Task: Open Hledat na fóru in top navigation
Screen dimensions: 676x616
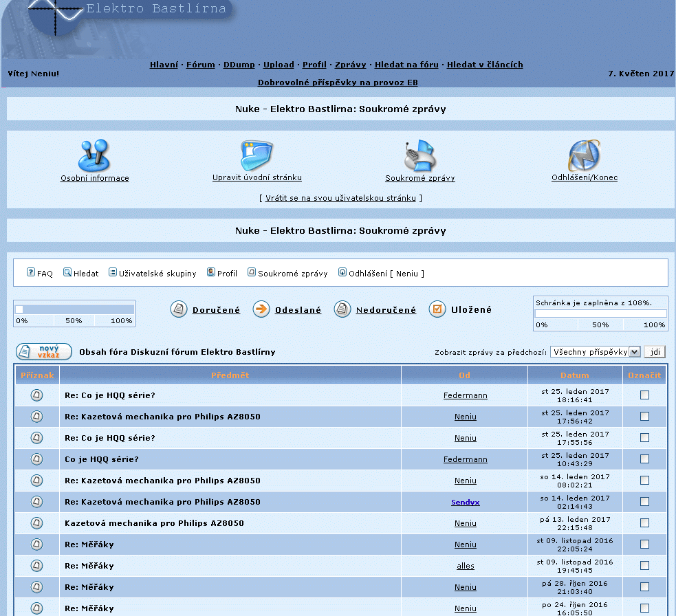Action: pyautogui.click(x=406, y=65)
